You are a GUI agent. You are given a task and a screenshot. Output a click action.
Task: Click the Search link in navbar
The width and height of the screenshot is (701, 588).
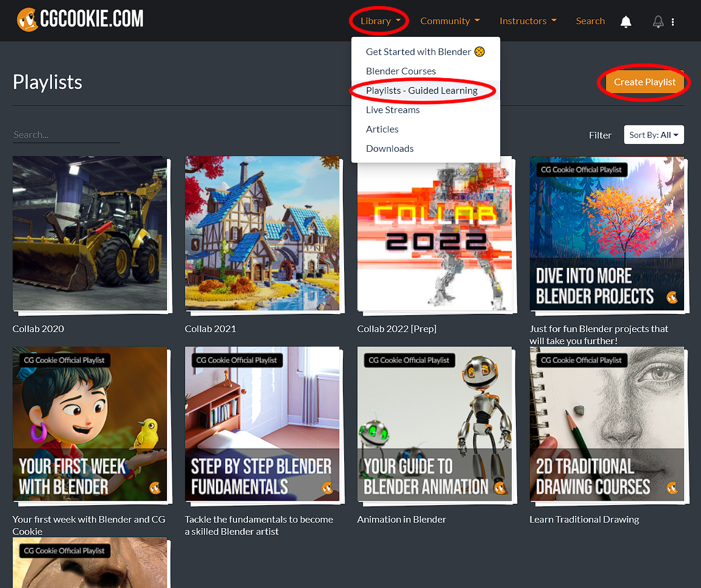click(x=590, y=21)
